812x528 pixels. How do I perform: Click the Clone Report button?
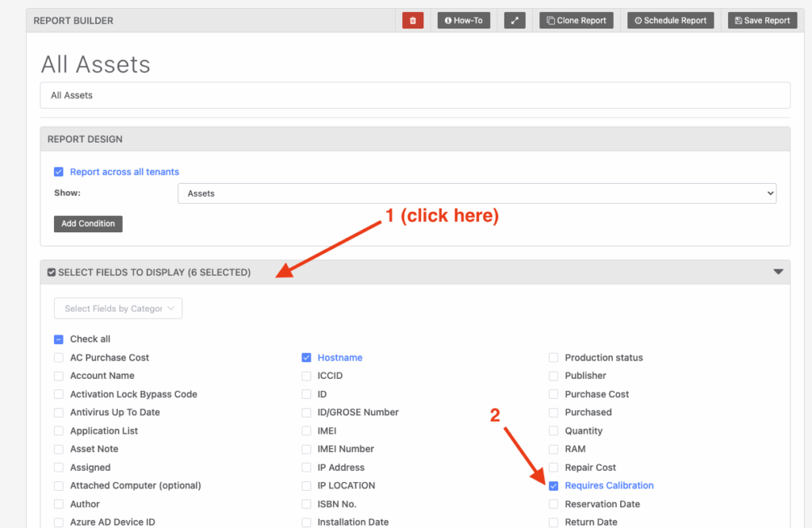pyautogui.click(x=576, y=21)
